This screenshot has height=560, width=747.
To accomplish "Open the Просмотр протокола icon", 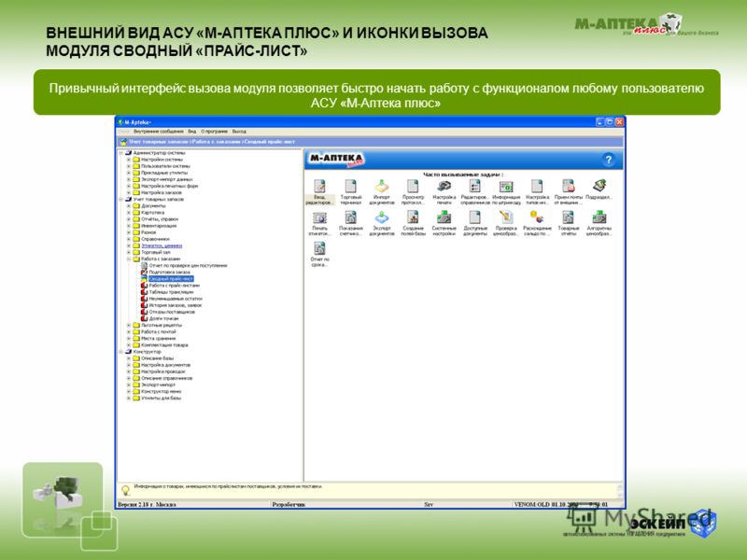I will pos(413,192).
